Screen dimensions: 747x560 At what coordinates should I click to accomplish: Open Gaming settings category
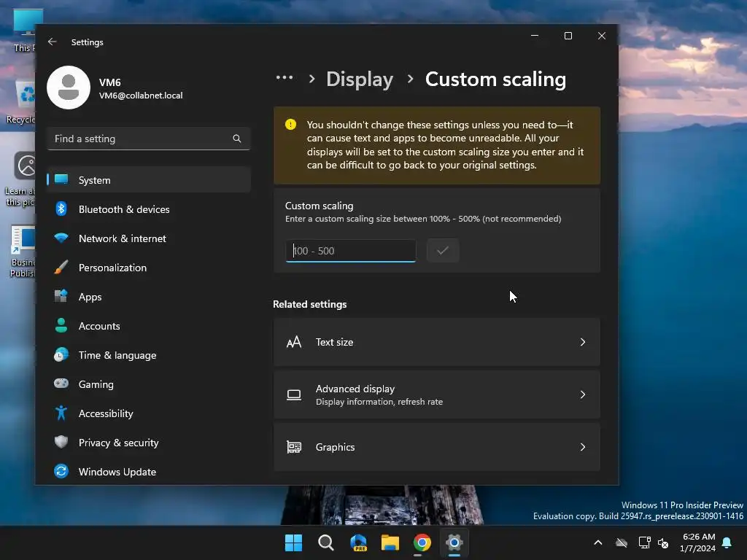149,384
